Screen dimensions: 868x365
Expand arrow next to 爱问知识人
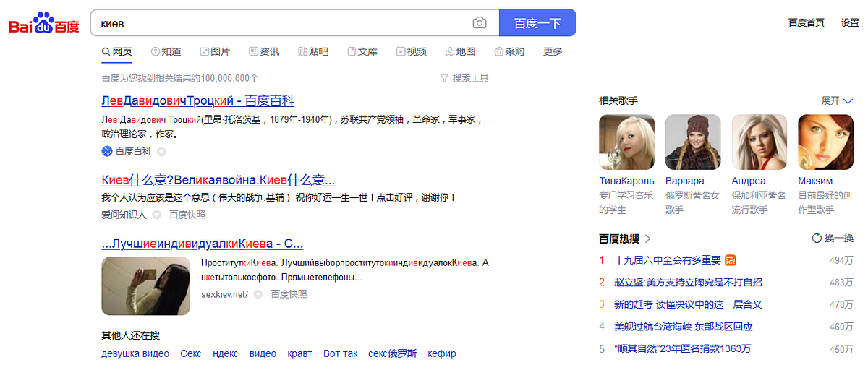pos(156,215)
